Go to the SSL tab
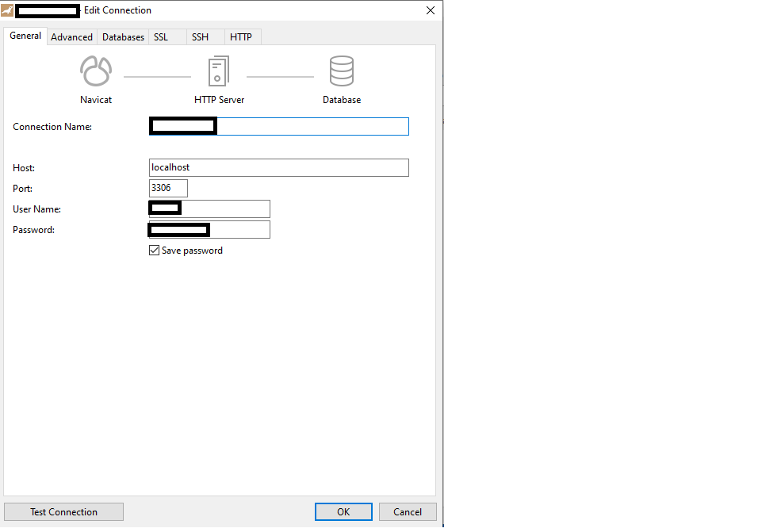 click(x=161, y=37)
